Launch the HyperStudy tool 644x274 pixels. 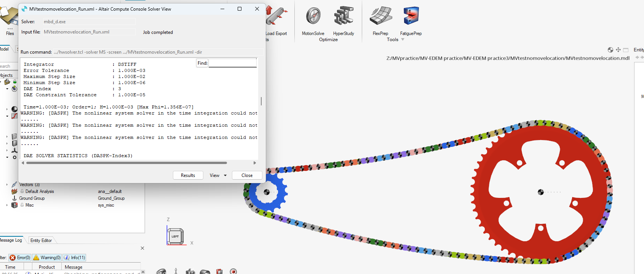pyautogui.click(x=344, y=21)
